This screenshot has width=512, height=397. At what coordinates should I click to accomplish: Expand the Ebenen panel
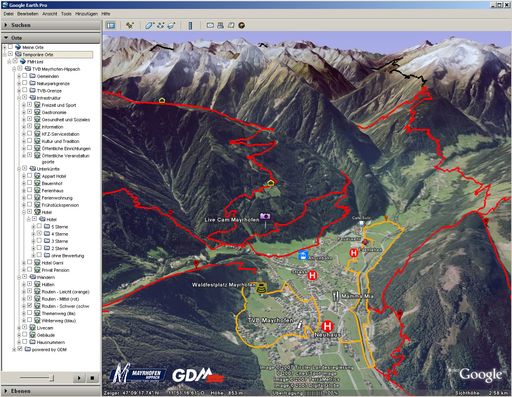tap(6, 391)
